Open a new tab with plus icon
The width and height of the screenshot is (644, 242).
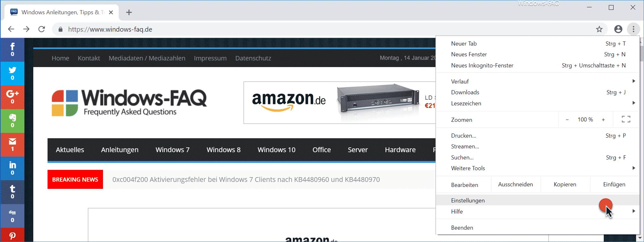(129, 12)
